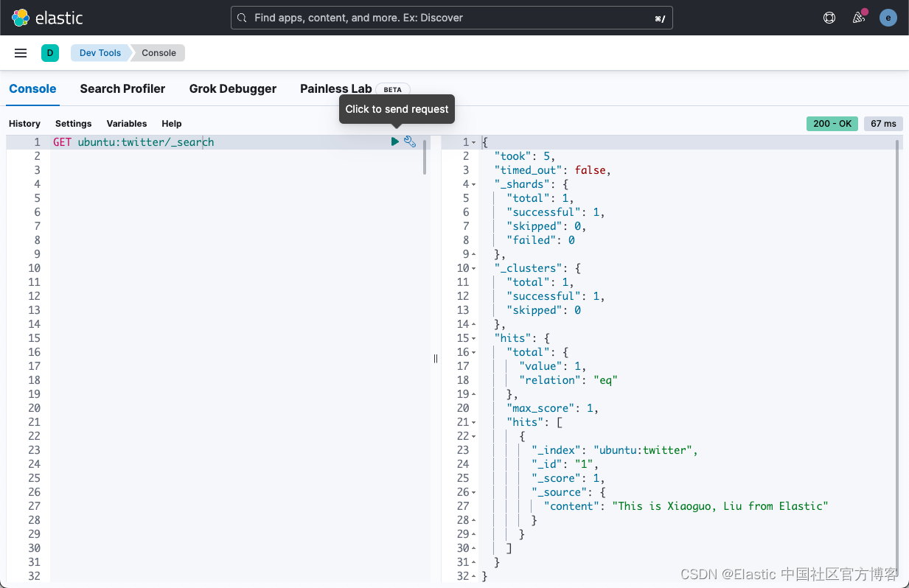Collapse the "_clusters" object fold arrow
The width and height of the screenshot is (909, 588).
tap(474, 268)
